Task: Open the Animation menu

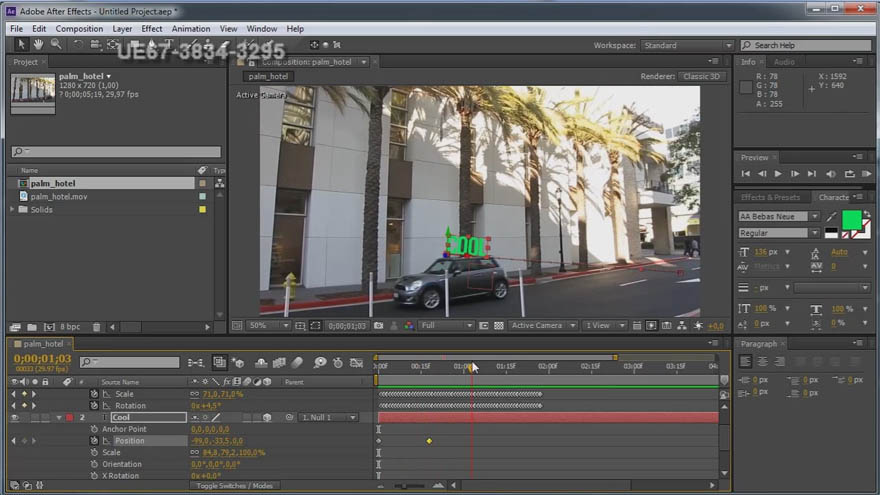Action: pos(191,29)
